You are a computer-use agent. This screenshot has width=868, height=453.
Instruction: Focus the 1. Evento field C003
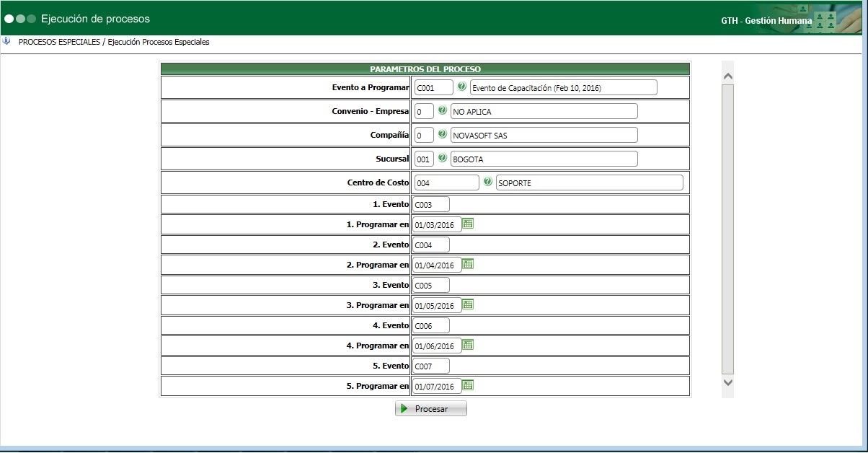coord(431,204)
